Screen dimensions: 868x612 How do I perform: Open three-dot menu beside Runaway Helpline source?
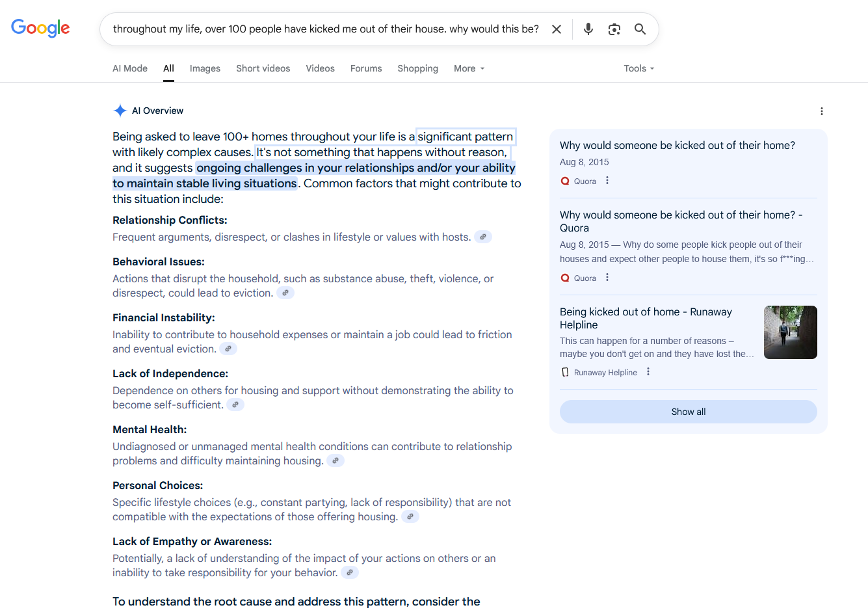tap(648, 372)
